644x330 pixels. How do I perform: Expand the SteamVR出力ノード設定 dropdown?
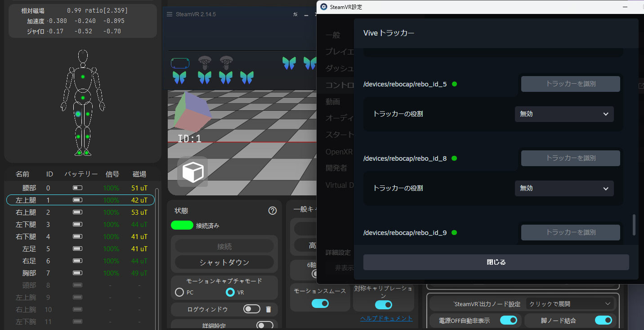[570, 304]
